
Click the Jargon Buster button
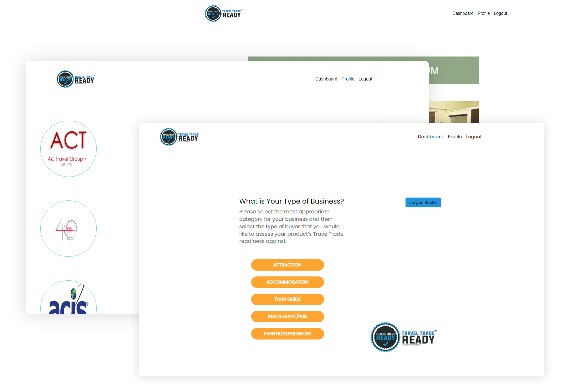click(x=423, y=202)
